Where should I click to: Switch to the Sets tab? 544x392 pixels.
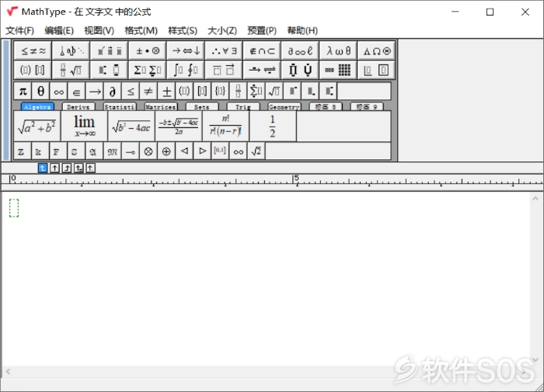point(202,107)
